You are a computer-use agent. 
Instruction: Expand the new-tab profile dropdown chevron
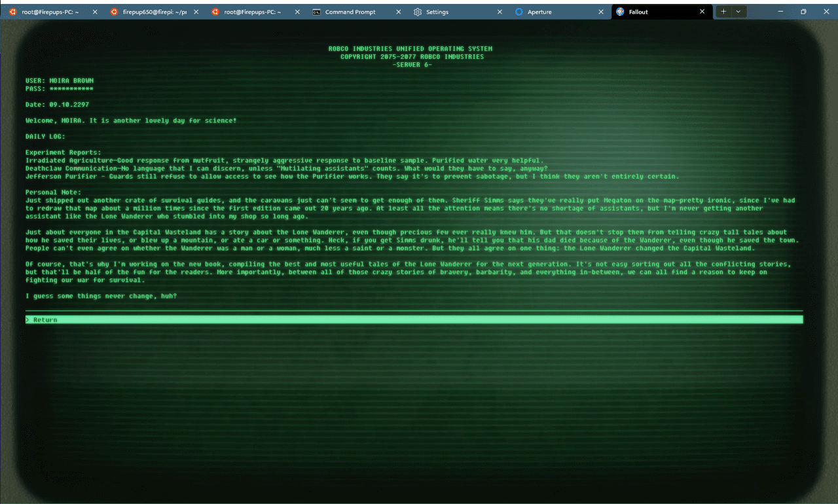coord(738,12)
